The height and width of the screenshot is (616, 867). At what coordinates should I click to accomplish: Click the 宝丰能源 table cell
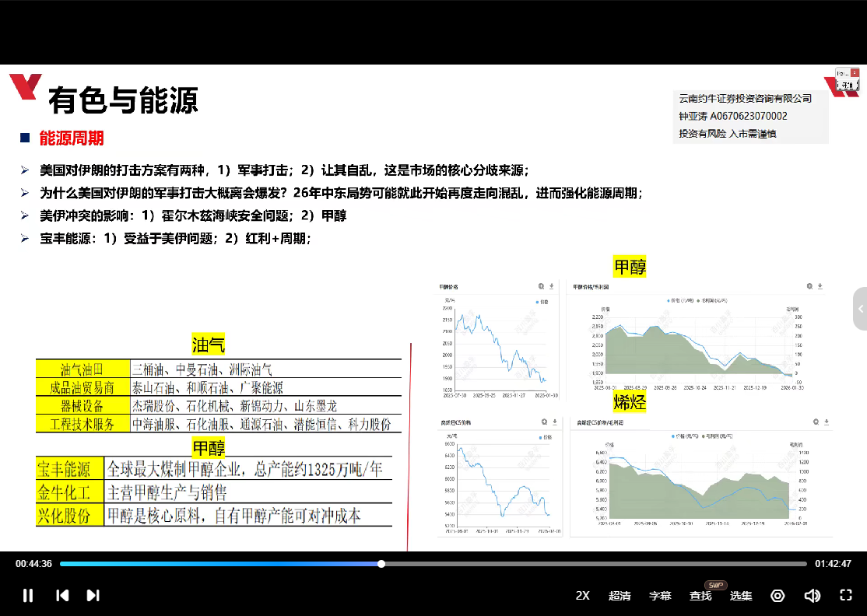point(70,469)
